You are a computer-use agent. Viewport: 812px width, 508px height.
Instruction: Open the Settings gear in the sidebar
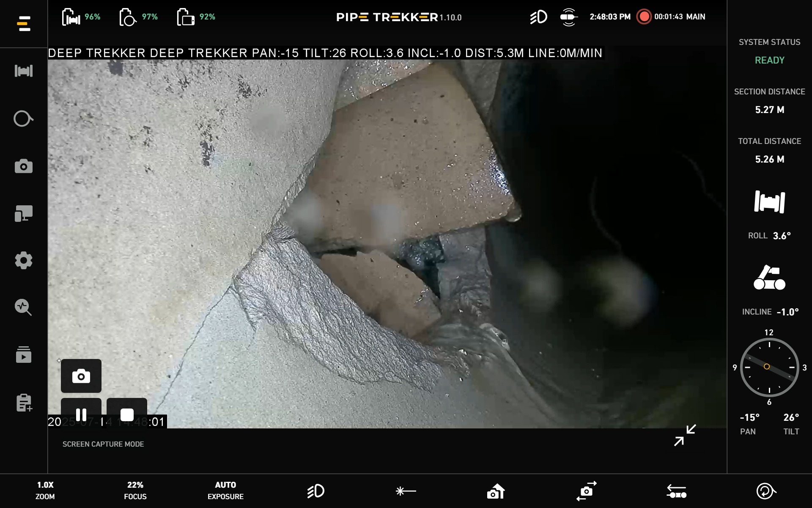pyautogui.click(x=24, y=260)
